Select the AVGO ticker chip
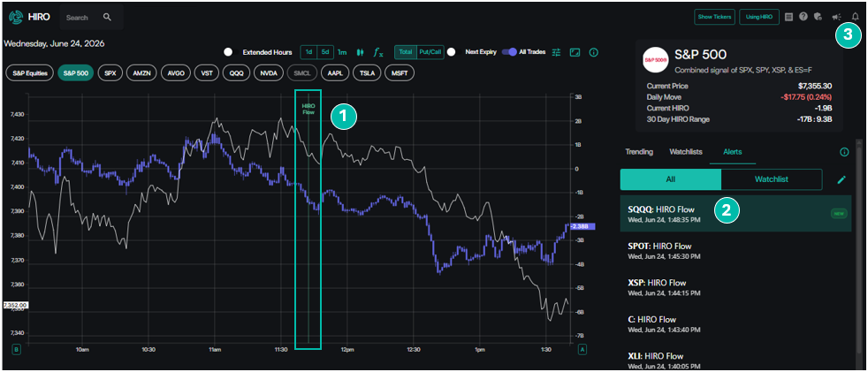 tap(174, 72)
